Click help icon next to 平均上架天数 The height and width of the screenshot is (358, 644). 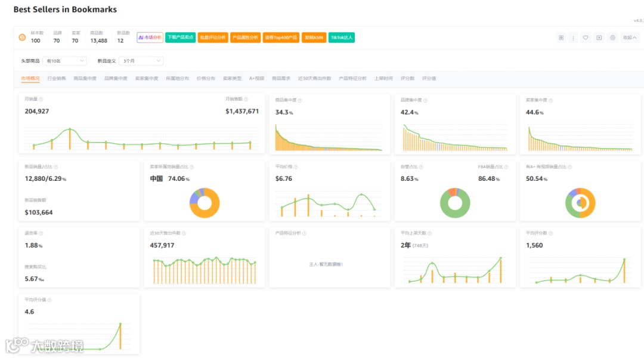click(429, 233)
